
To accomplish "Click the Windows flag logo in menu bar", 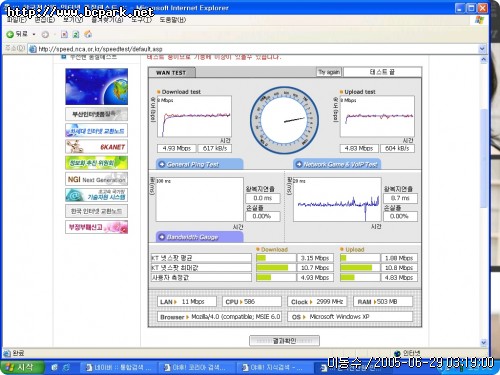I will tap(479, 20).
